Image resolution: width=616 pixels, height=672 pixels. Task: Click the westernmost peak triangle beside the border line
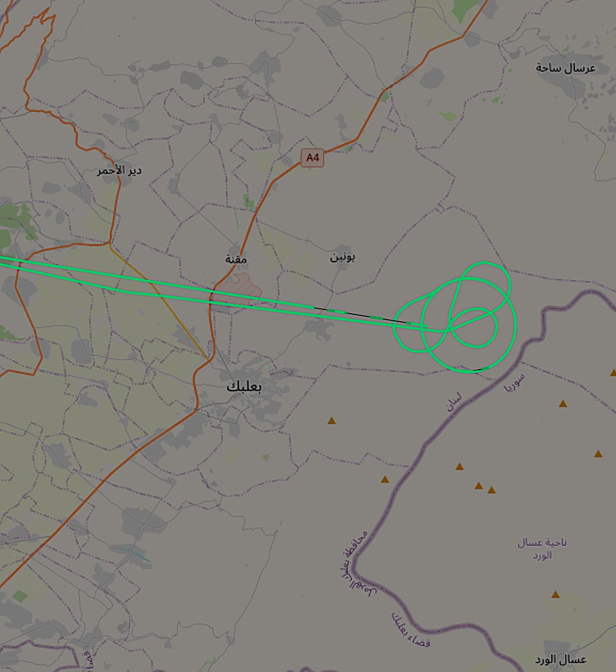point(385,479)
